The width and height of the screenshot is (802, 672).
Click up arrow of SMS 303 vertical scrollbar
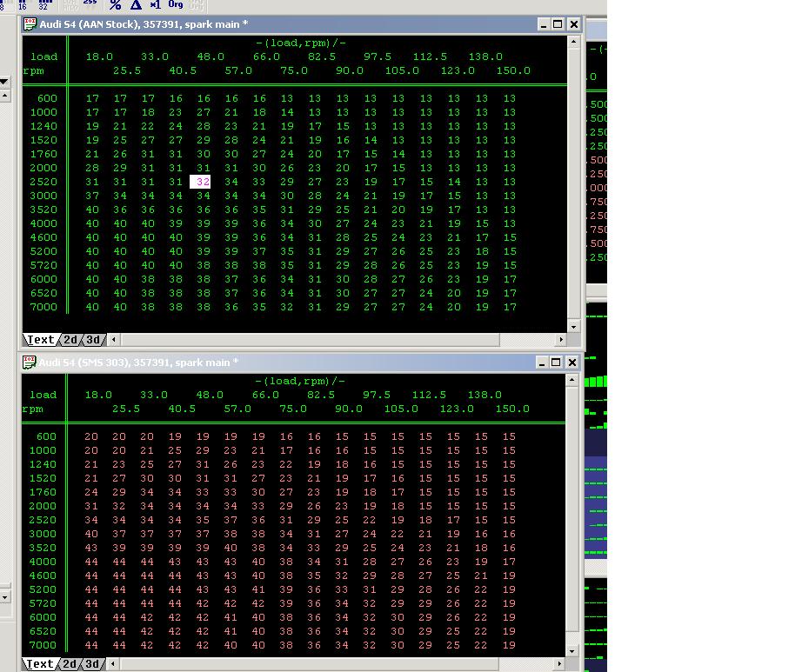pyautogui.click(x=571, y=380)
